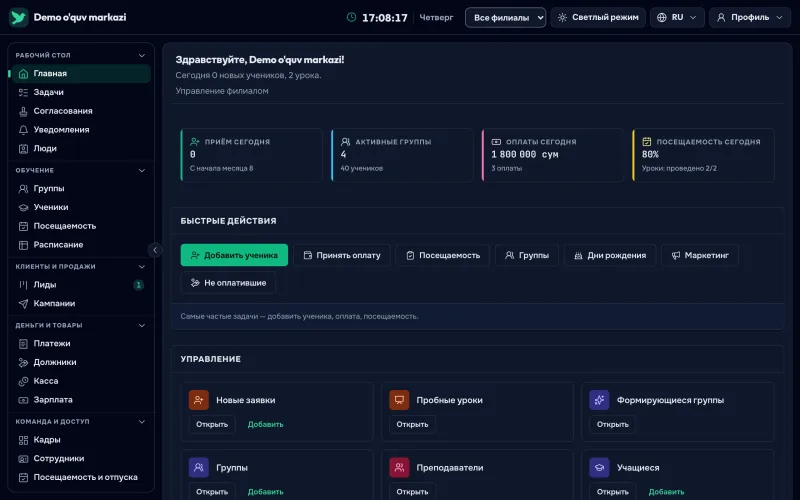
Task: Open the Все филиалы branch dropdown
Action: coord(505,17)
